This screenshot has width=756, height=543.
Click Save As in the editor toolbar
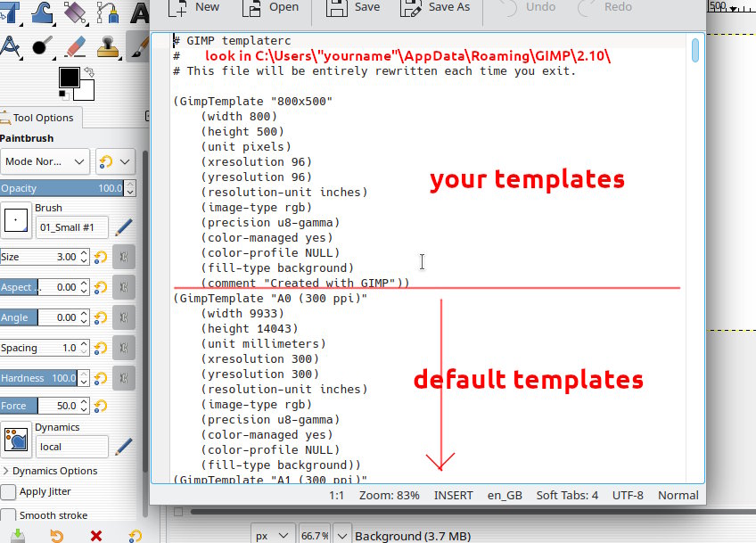[x=435, y=7]
